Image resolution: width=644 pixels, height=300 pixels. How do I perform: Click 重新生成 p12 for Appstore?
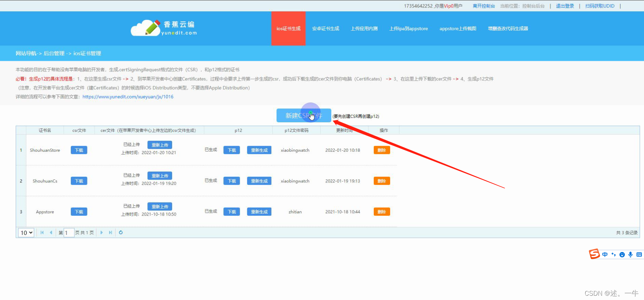pyautogui.click(x=259, y=212)
